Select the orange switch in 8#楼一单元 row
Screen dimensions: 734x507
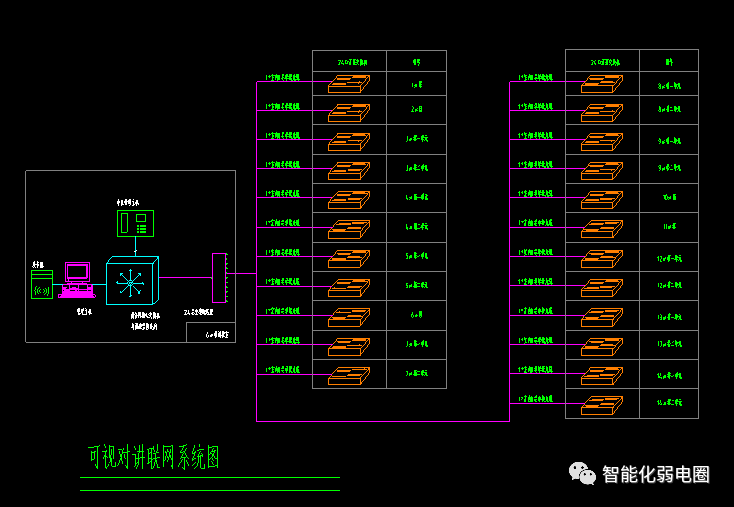[602, 84]
